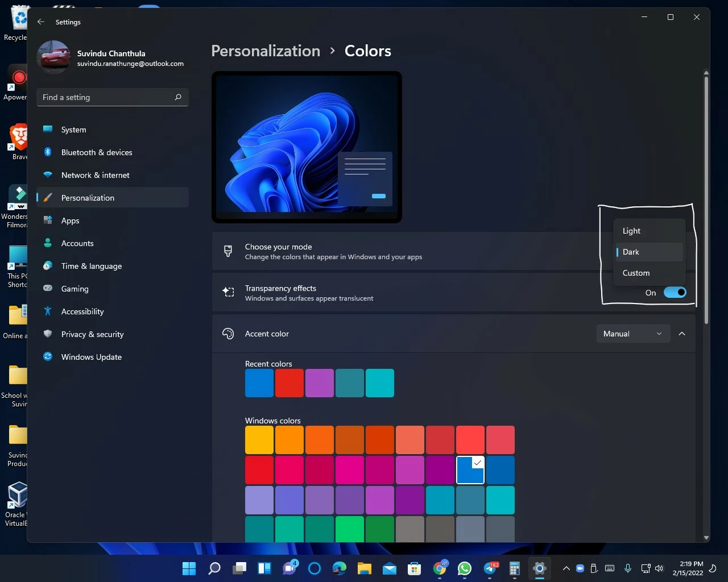Screen dimensions: 728x582
Task: Open Bluetooth & devices settings
Action: coord(113,152)
